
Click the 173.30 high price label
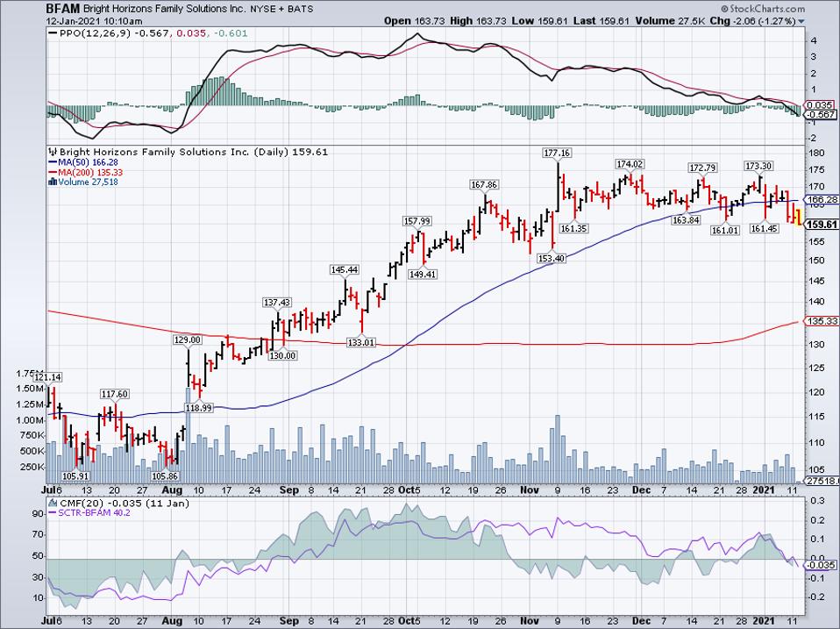click(x=758, y=166)
